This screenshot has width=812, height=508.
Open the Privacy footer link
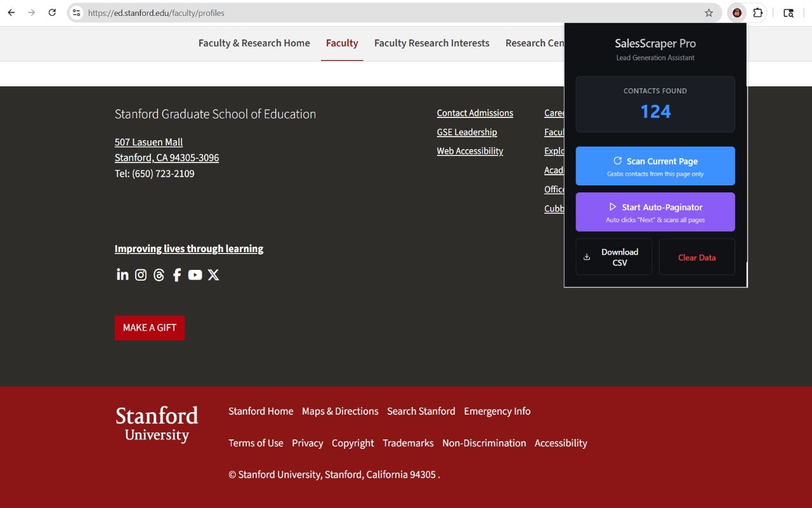coord(308,443)
